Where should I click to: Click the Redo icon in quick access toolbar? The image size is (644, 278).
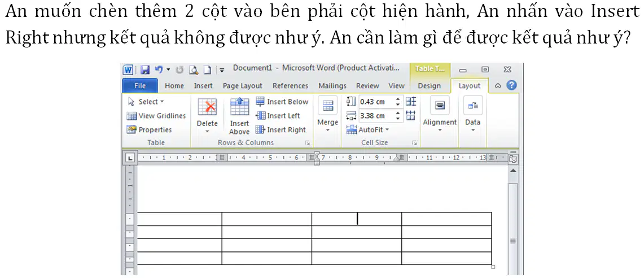point(179,69)
